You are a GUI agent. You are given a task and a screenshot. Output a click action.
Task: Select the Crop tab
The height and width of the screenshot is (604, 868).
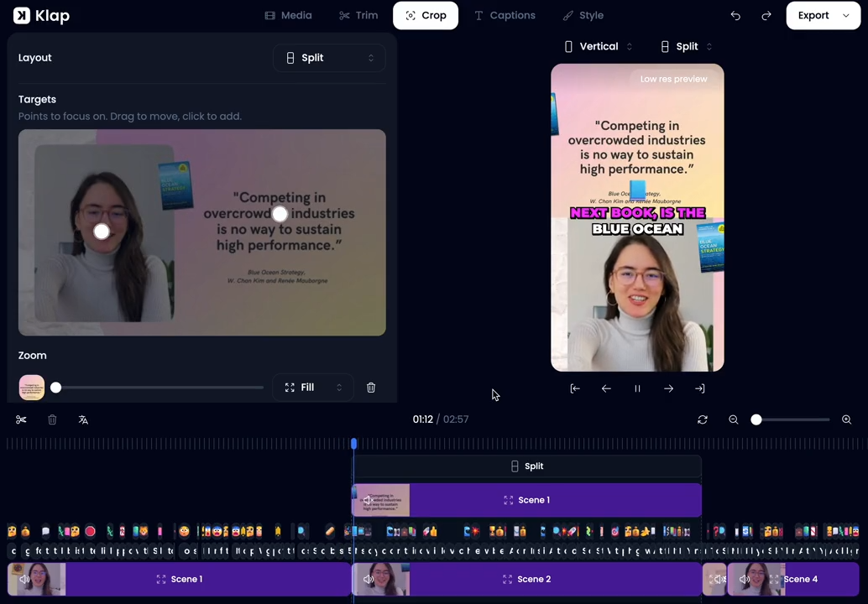click(426, 15)
